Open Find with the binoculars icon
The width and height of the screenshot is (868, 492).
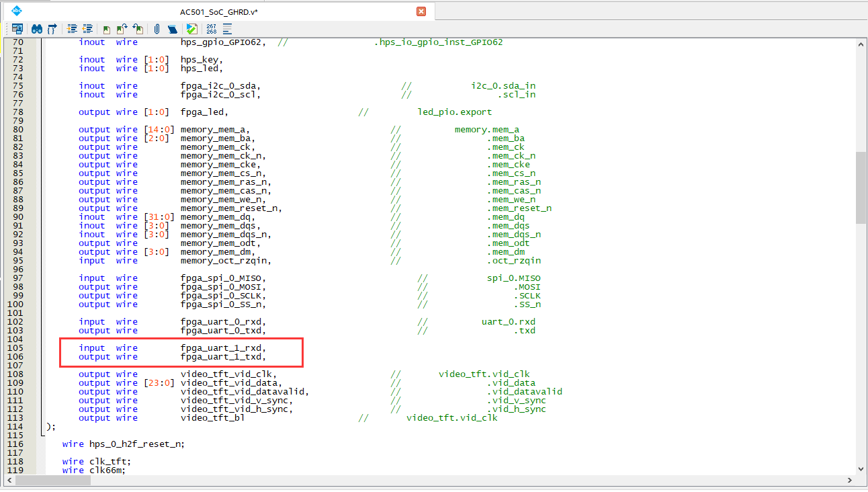pyautogui.click(x=37, y=29)
